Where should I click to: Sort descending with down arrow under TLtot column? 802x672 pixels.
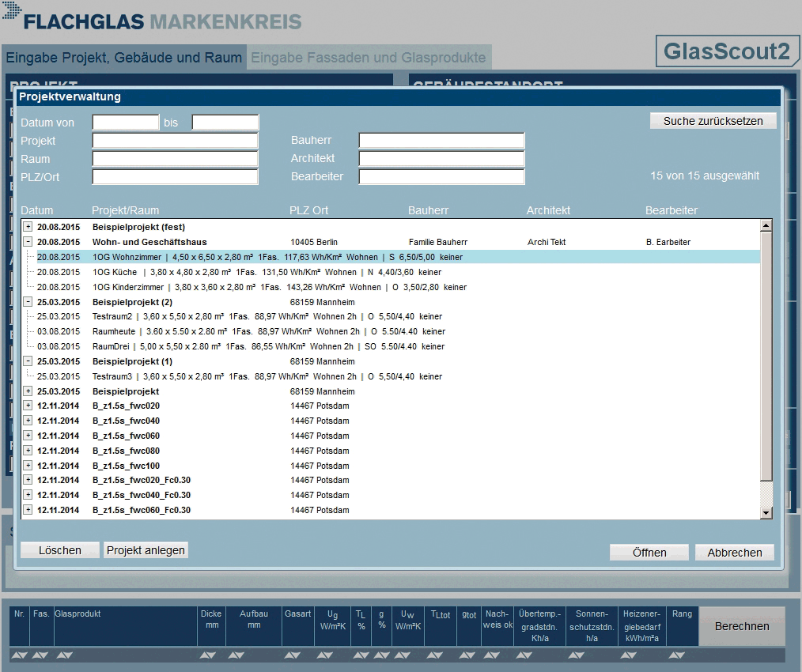pyautogui.click(x=439, y=655)
